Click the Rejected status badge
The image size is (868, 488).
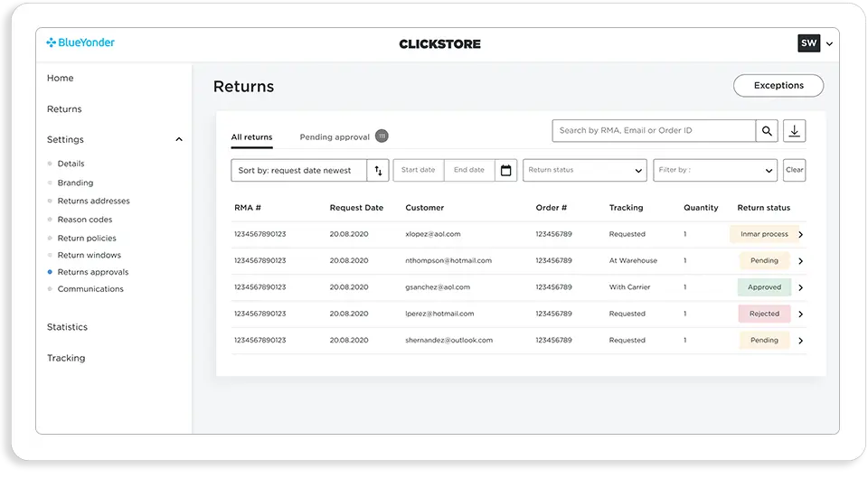(x=765, y=314)
